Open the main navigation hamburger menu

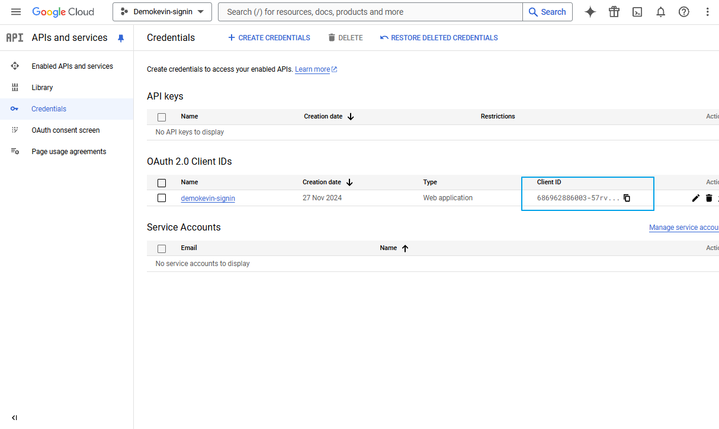(x=16, y=12)
